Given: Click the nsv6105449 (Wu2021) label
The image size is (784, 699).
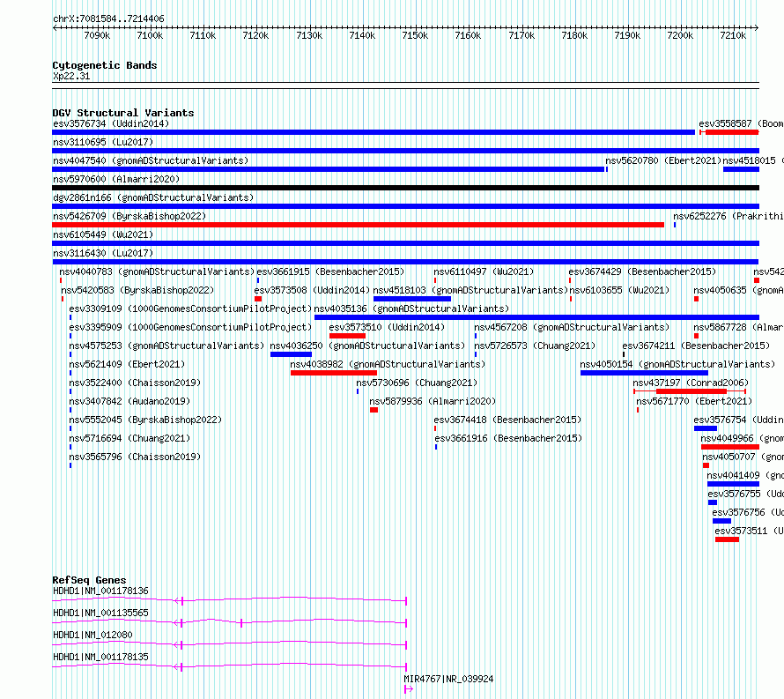Looking at the screenshot, I should [x=103, y=234].
